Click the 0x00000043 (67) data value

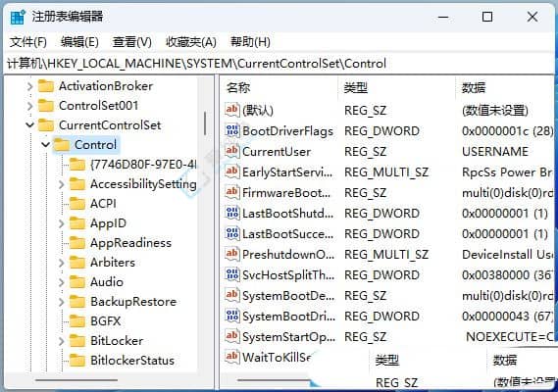[x=507, y=316]
